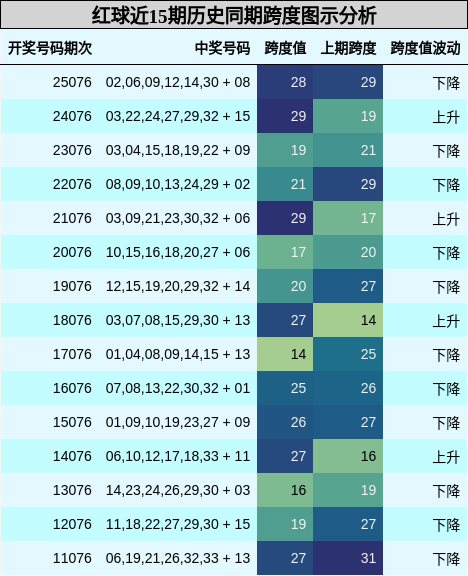The image size is (468, 576).
Task: Select draw number 14076
Action: [x=72, y=456]
